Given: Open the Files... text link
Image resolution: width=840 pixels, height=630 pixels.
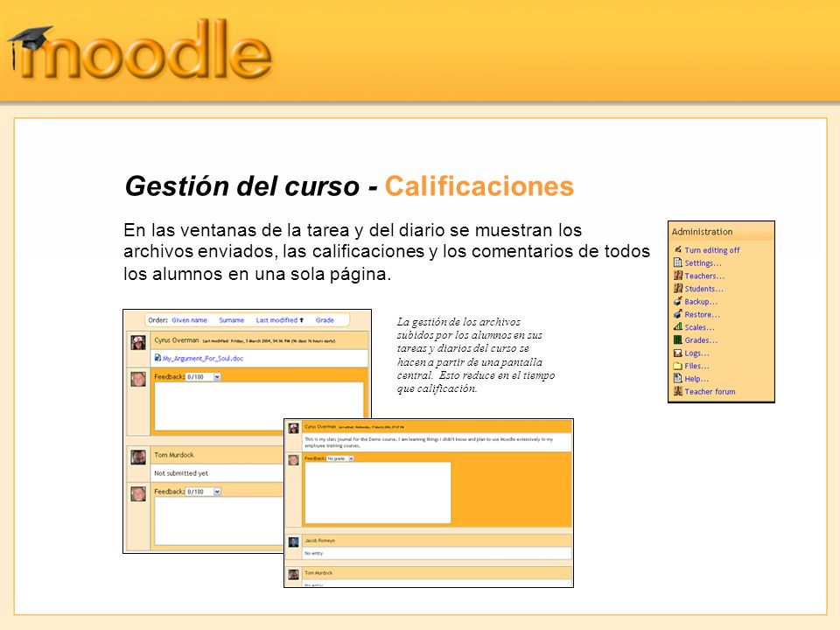Looking at the screenshot, I should pos(697,366).
